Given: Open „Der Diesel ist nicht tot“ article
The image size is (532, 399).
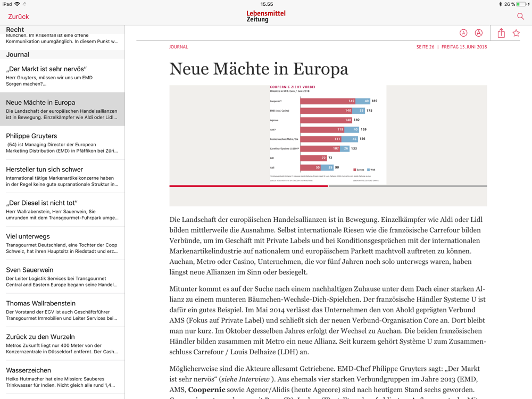Looking at the screenshot, I should pyautogui.click(x=62, y=210).
